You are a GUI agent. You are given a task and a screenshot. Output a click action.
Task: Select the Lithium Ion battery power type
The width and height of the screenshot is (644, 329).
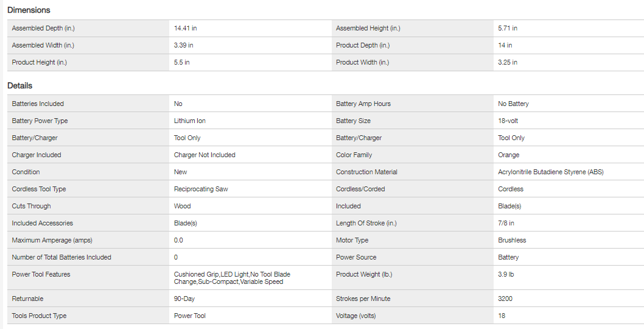(x=189, y=121)
